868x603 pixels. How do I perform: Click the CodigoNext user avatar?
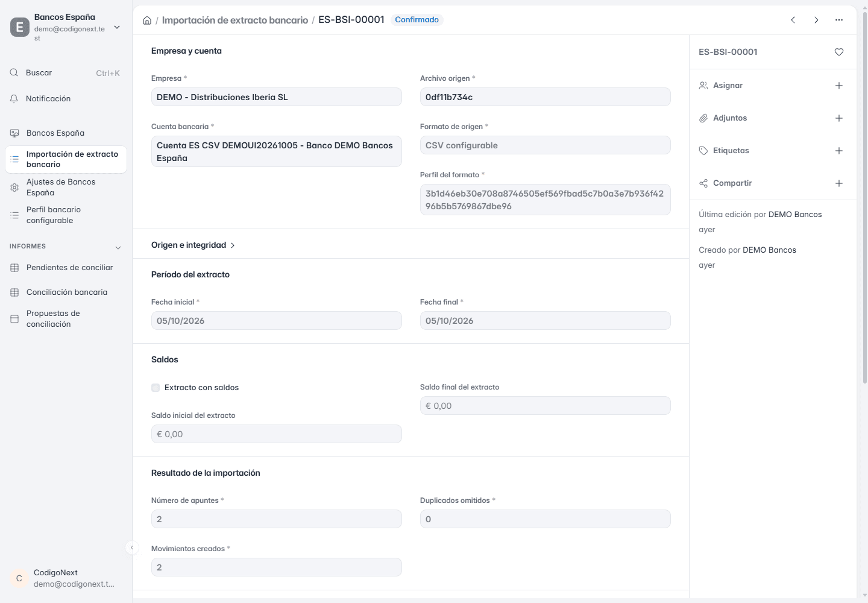(x=19, y=578)
